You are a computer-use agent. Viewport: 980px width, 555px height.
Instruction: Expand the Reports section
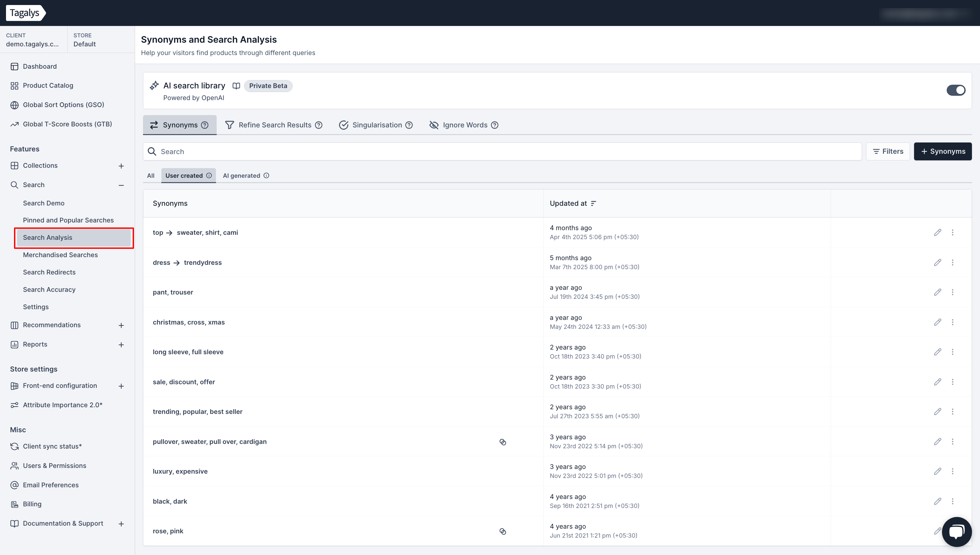pyautogui.click(x=121, y=345)
